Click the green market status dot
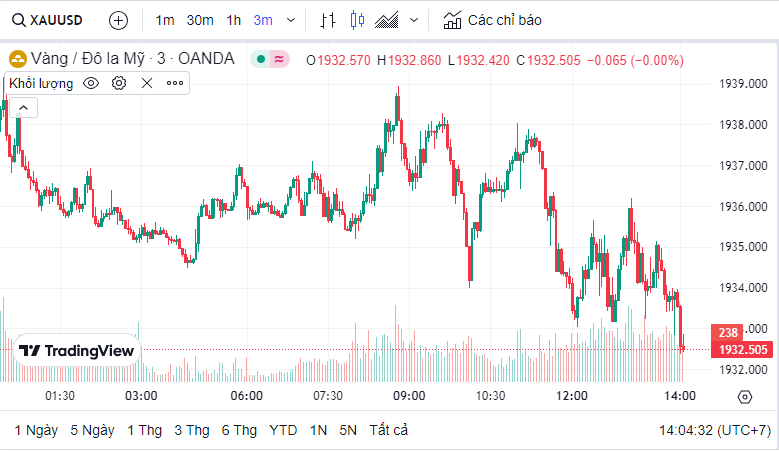 click(261, 59)
